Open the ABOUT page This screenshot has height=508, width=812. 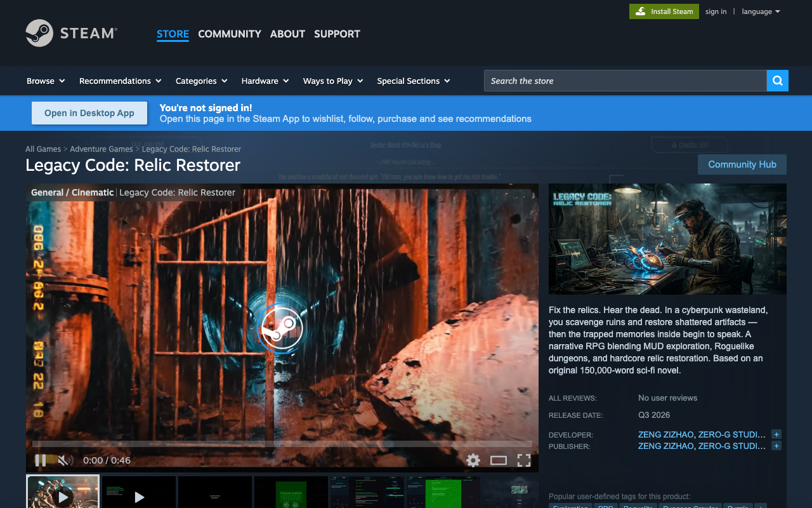coord(287,34)
